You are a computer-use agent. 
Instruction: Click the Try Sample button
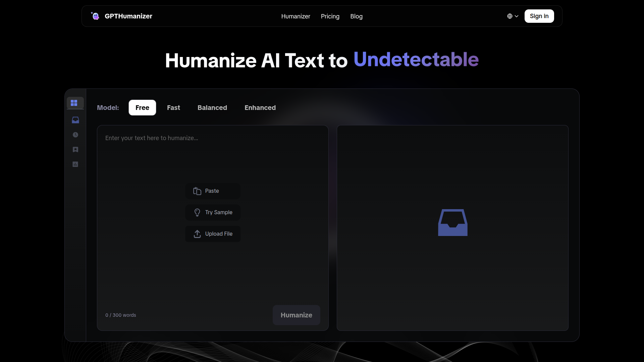pyautogui.click(x=213, y=213)
